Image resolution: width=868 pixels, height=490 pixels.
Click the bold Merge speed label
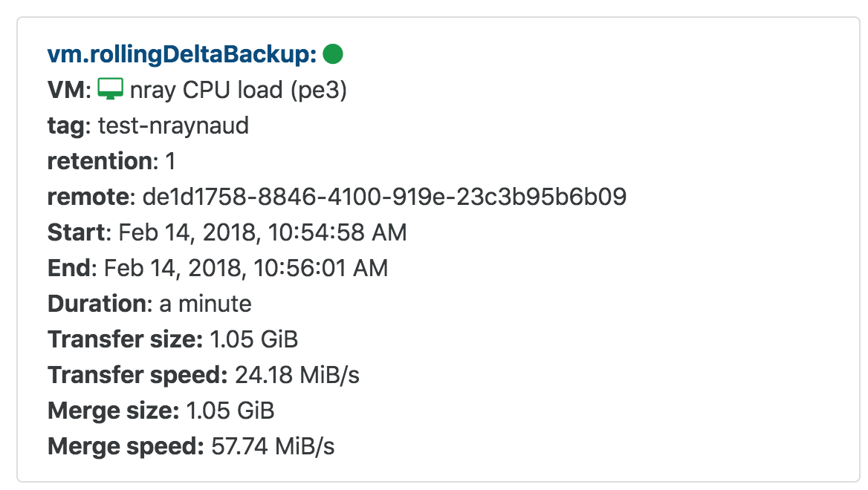(126, 447)
